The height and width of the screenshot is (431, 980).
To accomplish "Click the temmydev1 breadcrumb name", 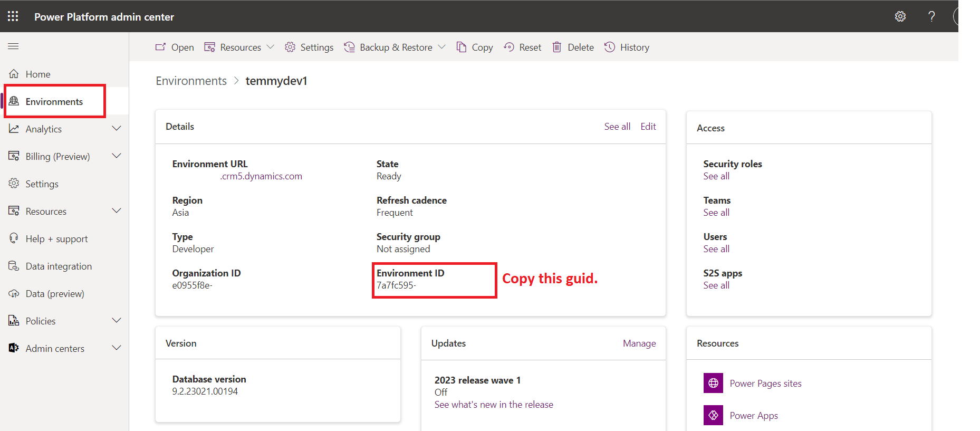I will [276, 81].
